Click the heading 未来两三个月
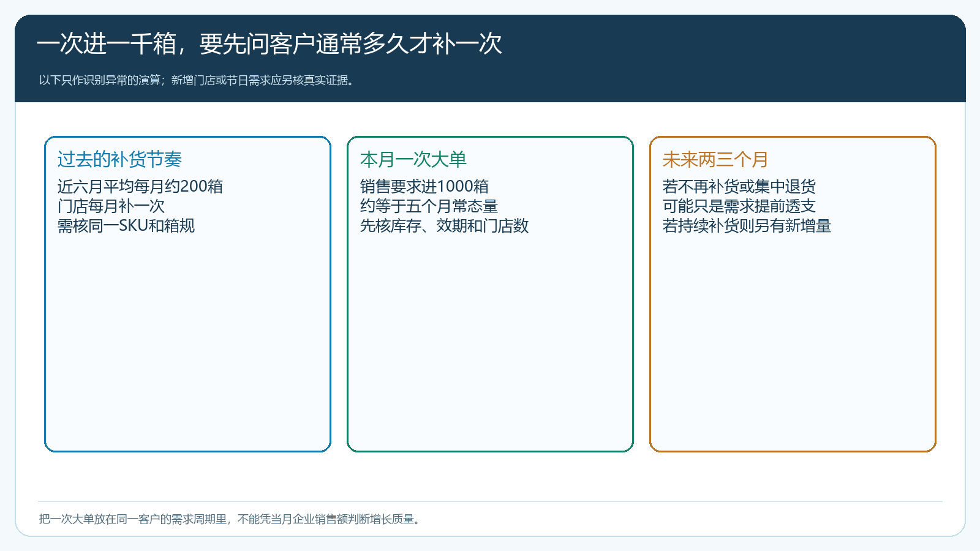Image resolution: width=980 pixels, height=551 pixels. [715, 159]
